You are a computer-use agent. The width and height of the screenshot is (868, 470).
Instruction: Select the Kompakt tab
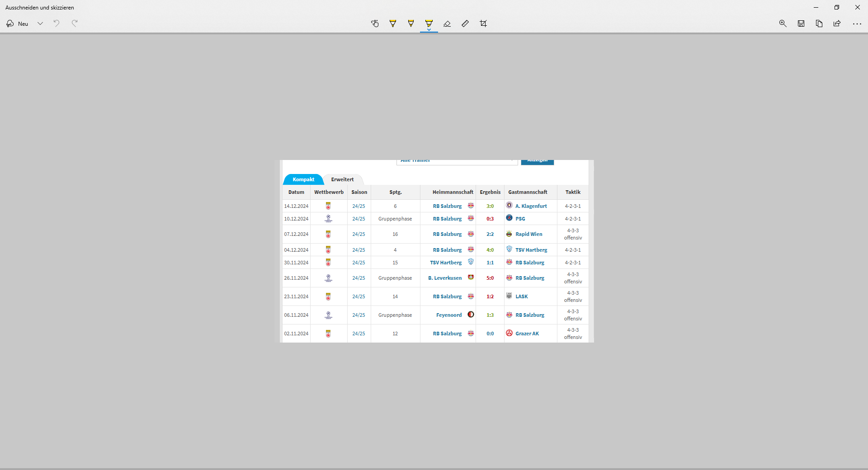click(303, 179)
